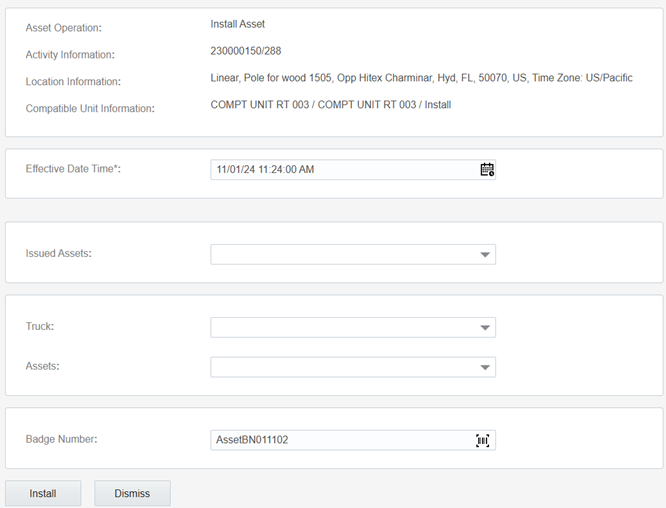Open the calendar date-time picker icon

(x=487, y=169)
